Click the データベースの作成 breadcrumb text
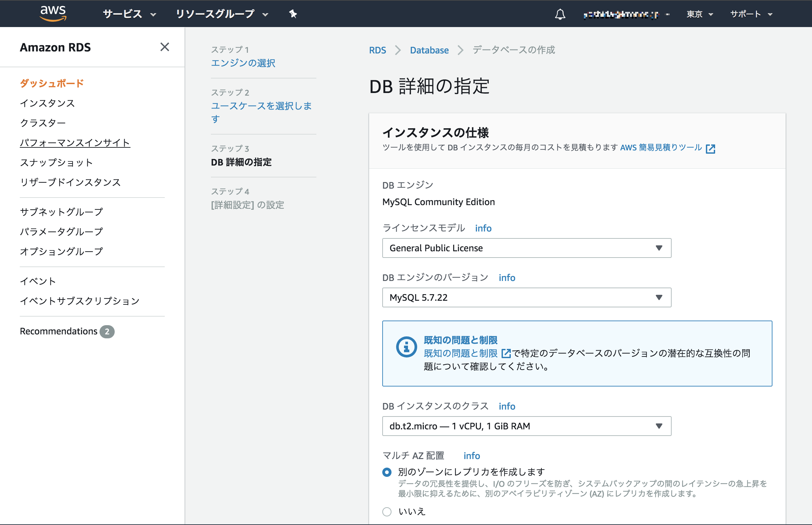 (x=514, y=50)
